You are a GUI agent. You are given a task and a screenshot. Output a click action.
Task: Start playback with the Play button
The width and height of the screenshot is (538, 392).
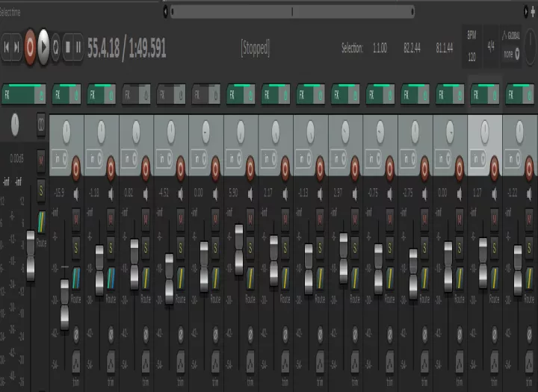click(43, 47)
